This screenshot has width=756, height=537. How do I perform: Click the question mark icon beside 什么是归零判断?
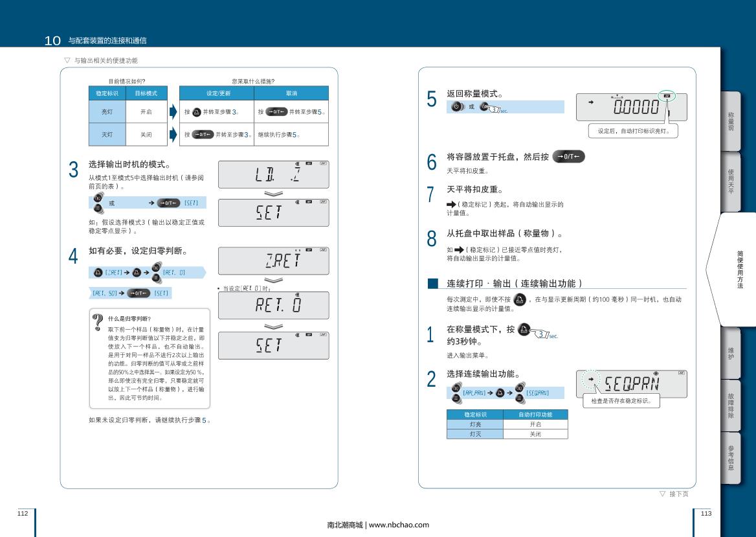pyautogui.click(x=98, y=321)
